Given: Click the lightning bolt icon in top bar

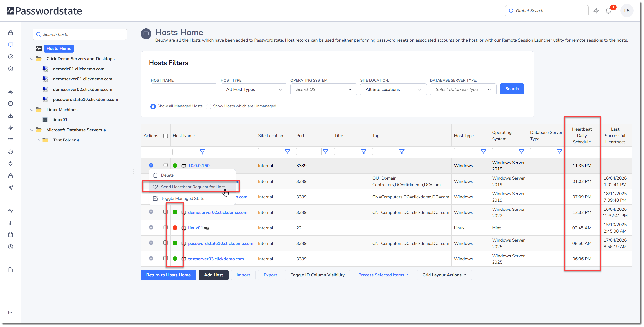Looking at the screenshot, I should point(596,11).
